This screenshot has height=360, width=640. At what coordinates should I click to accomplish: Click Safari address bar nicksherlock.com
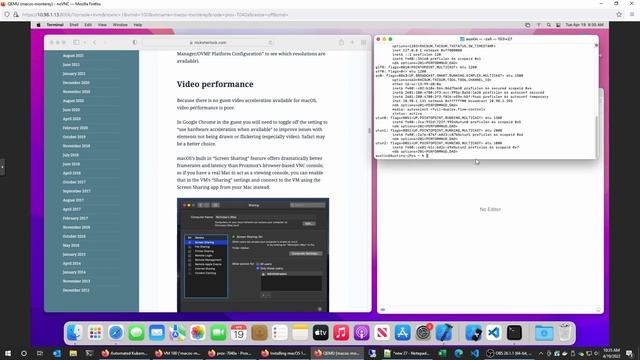click(x=209, y=42)
